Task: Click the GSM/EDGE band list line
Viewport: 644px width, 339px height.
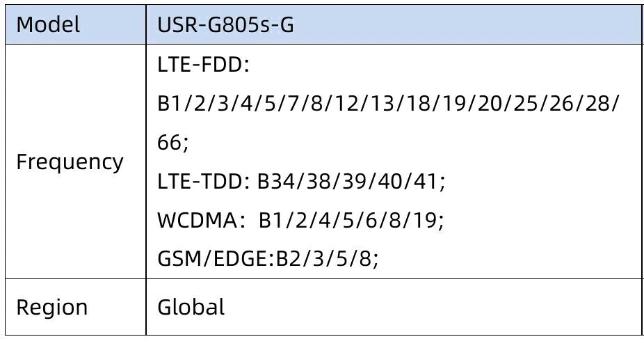Action: point(268,259)
